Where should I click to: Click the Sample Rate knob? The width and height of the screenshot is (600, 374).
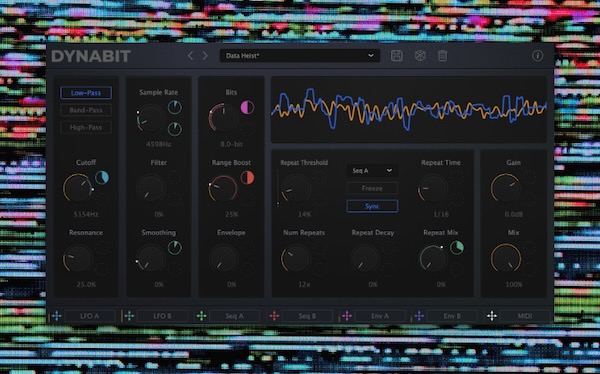coord(151,118)
